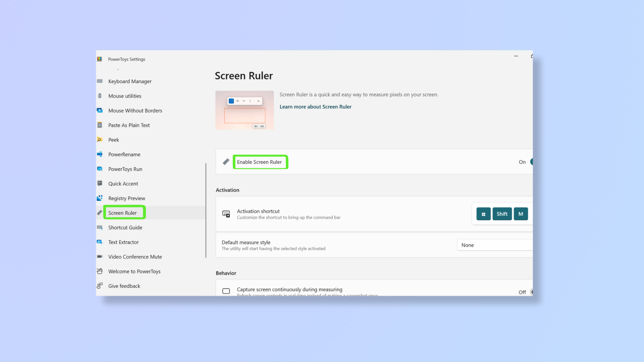
Task: Click the PowerRename sidebar icon
Action: point(100,154)
